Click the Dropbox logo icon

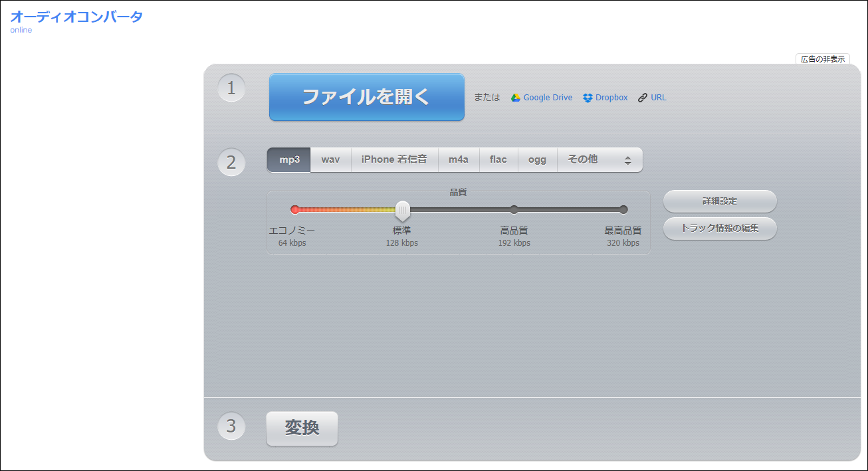coord(588,98)
